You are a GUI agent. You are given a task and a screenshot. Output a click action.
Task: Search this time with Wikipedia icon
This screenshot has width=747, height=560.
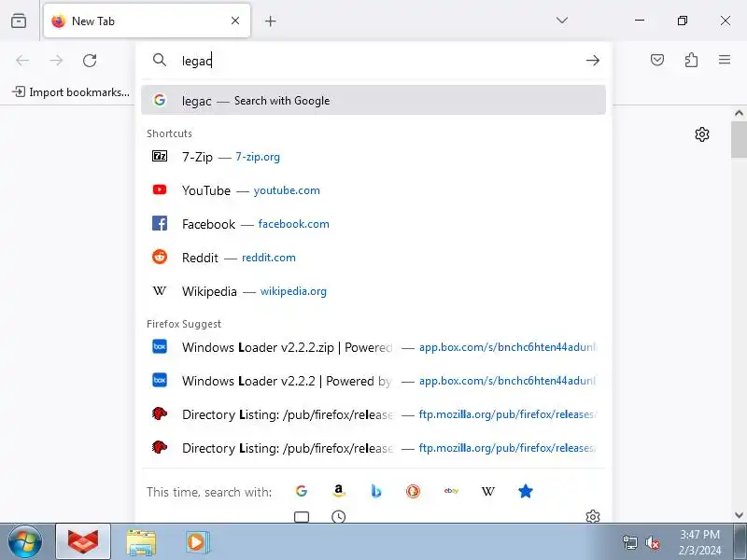487,491
